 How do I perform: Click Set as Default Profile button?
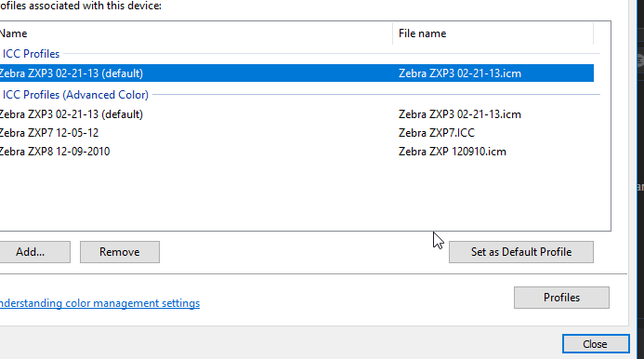click(x=520, y=252)
